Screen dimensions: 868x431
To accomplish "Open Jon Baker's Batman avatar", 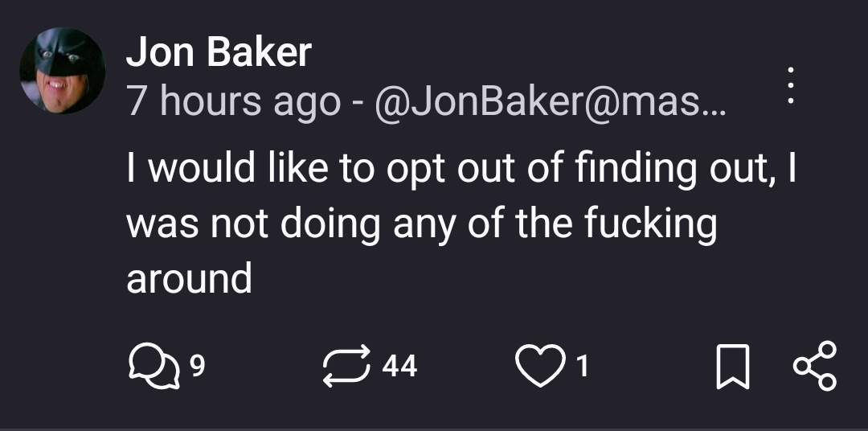I will click(x=63, y=72).
